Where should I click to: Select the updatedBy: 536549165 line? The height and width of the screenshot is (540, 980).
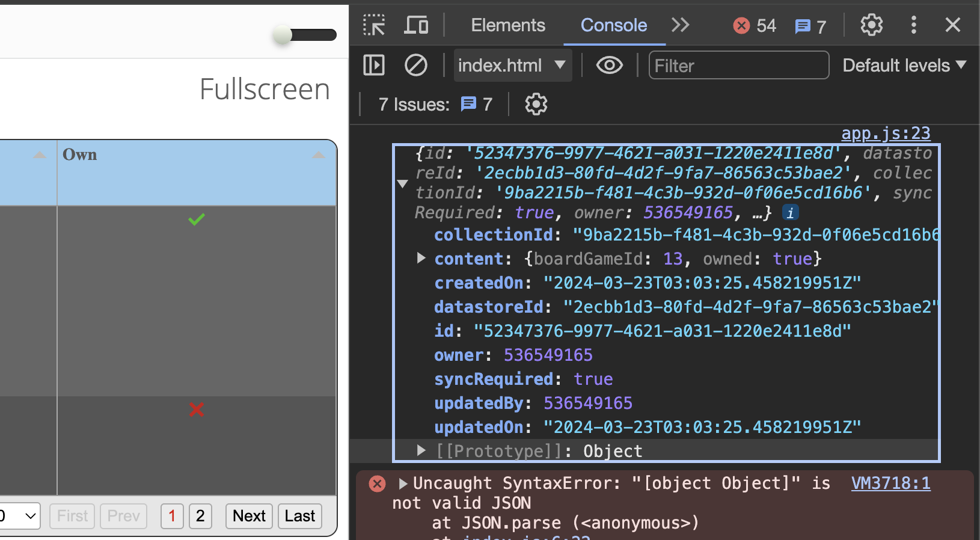[x=533, y=403]
